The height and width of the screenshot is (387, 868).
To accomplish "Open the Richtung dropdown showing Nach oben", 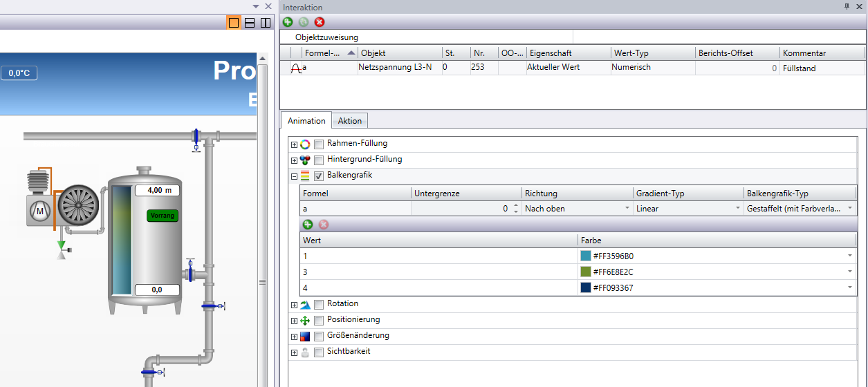I will 578,208.
